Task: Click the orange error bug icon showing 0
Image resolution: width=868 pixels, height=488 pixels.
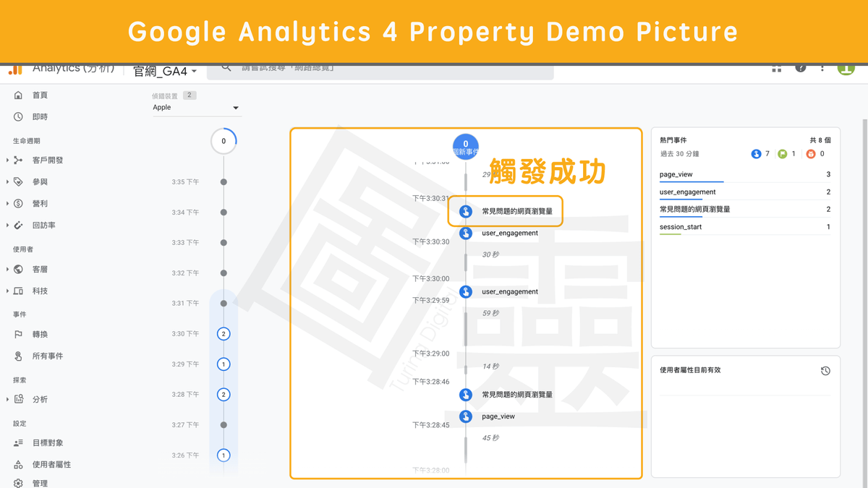Action: [810, 154]
